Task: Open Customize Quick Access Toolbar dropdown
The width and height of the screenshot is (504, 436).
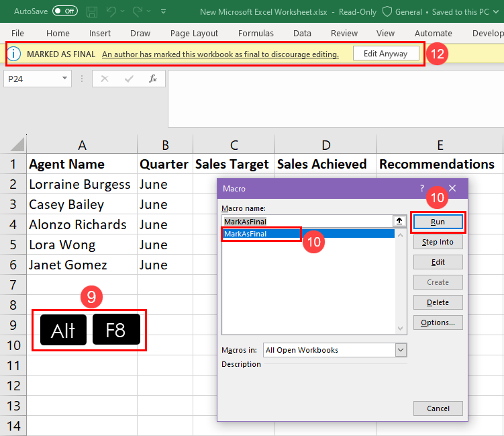Action: (x=163, y=11)
